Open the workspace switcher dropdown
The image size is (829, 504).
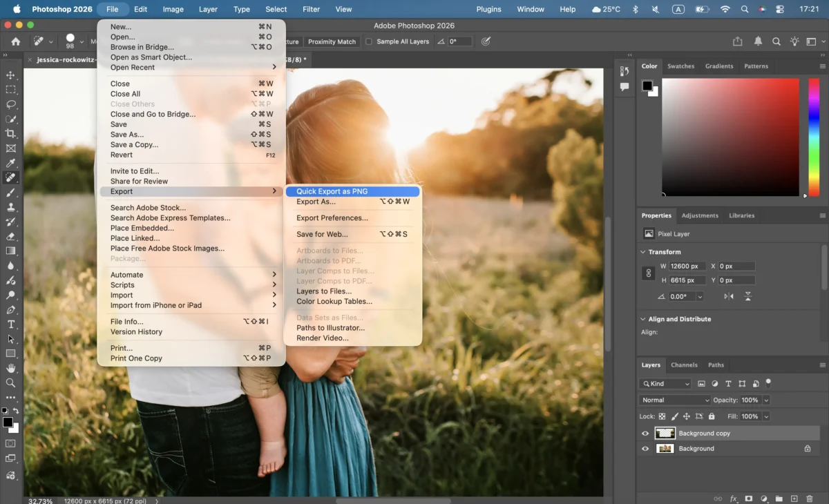click(x=814, y=41)
